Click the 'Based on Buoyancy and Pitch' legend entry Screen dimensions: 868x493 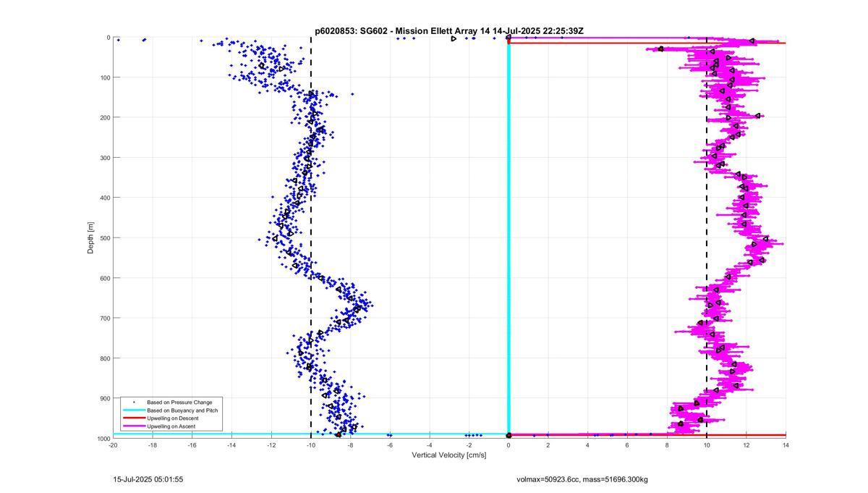pyautogui.click(x=182, y=410)
